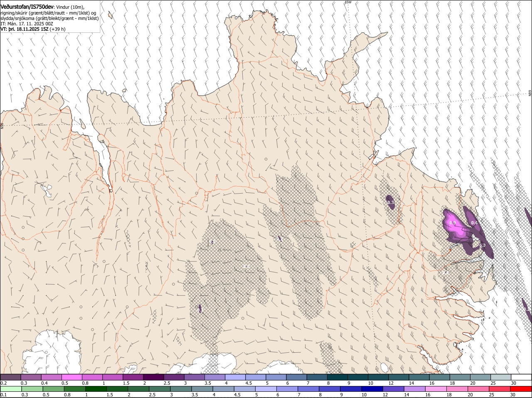Click pale green 0.1–0.3 rain legend swatch
This screenshot has height=398, width=532.
(11, 389)
